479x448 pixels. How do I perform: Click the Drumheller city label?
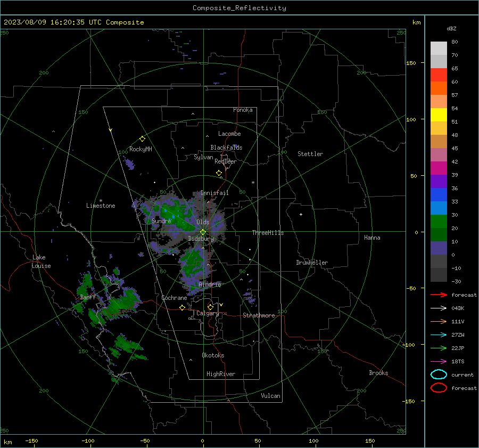point(312,263)
